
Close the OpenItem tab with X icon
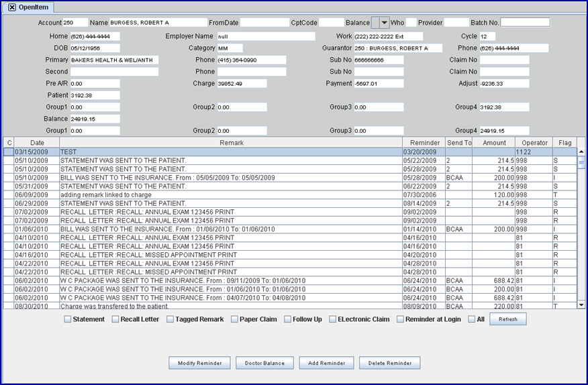pos(12,7)
